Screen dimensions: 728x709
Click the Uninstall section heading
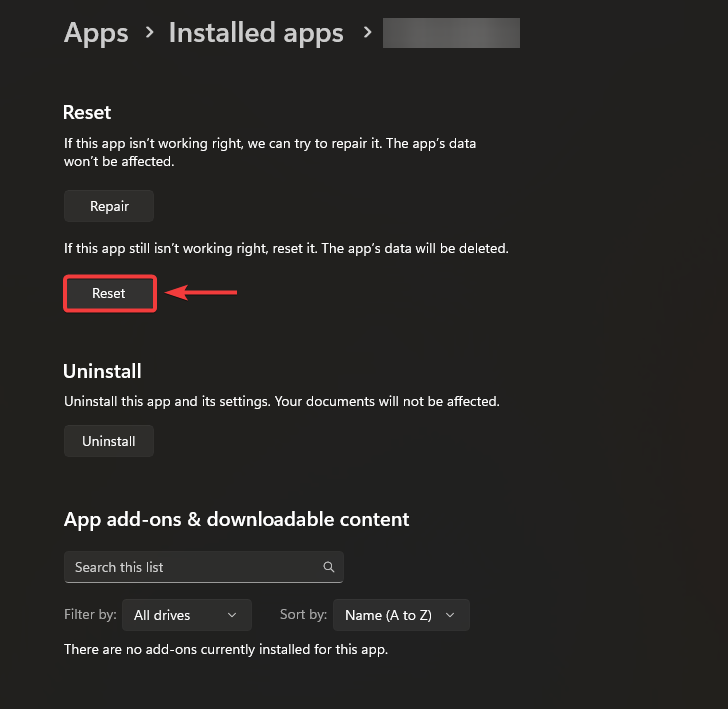click(x=102, y=371)
